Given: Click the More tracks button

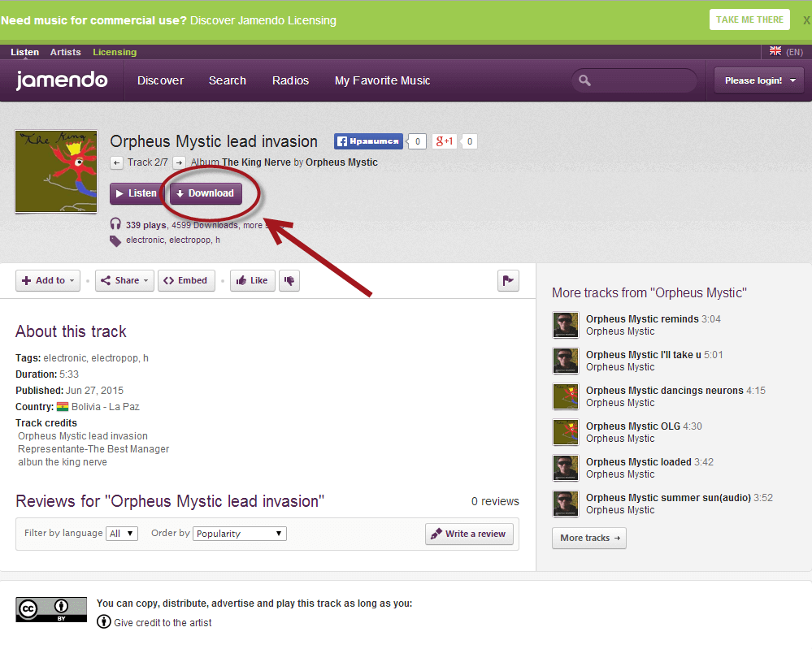Looking at the screenshot, I should click(589, 539).
